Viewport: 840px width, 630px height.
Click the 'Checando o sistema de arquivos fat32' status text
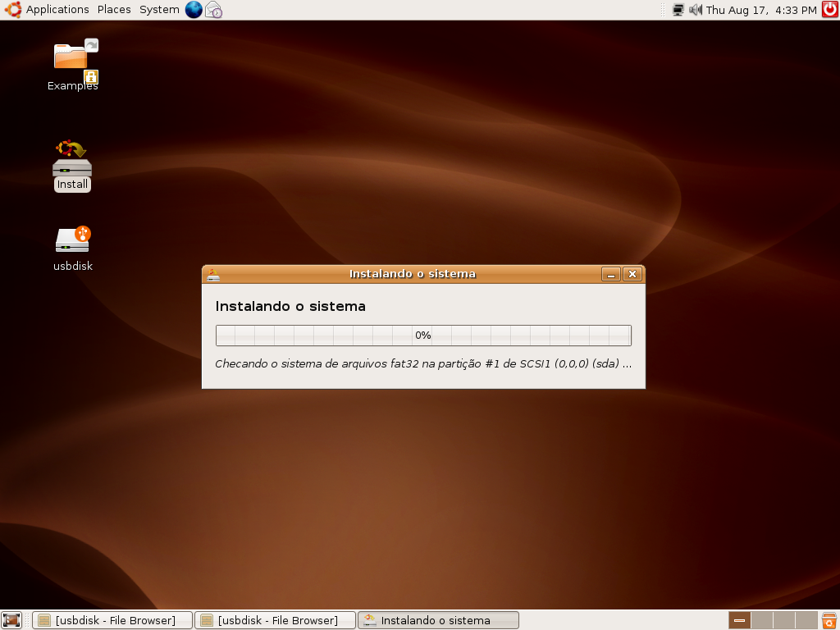pos(423,363)
